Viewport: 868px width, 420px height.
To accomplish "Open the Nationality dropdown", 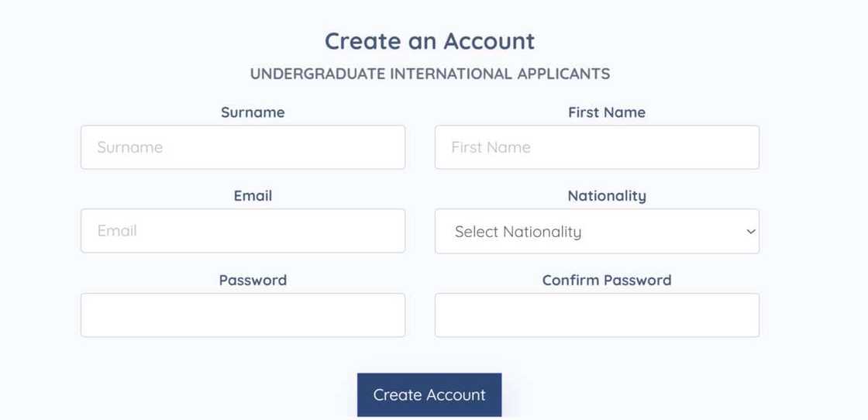I will (597, 231).
